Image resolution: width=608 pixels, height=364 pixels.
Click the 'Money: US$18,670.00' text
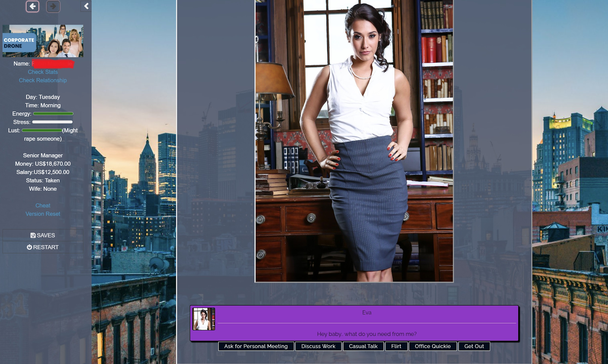(43, 164)
